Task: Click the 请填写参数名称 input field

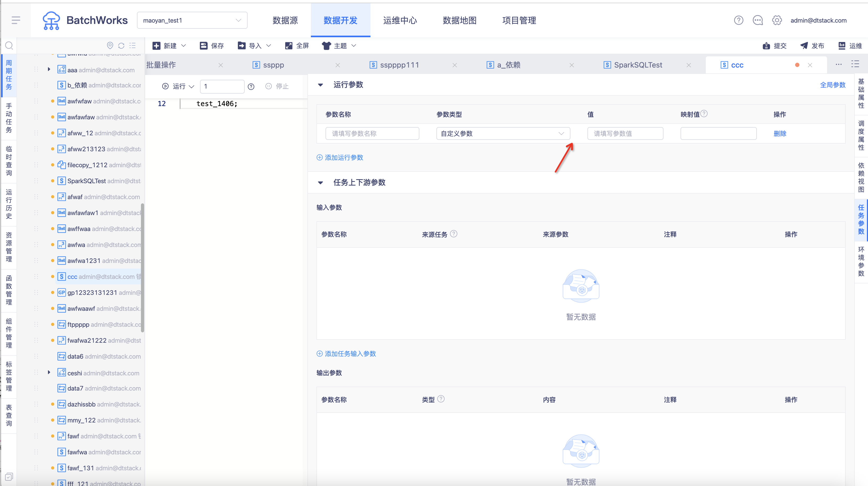Action: coord(372,133)
